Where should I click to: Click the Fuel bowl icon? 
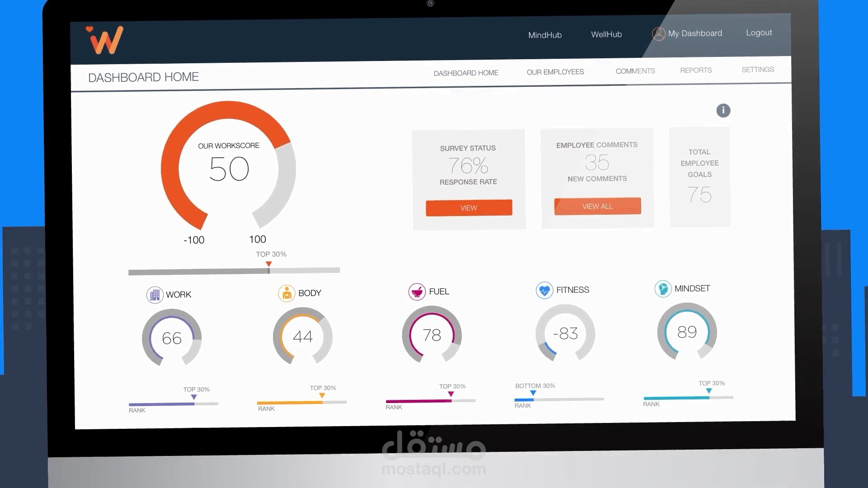point(417,292)
